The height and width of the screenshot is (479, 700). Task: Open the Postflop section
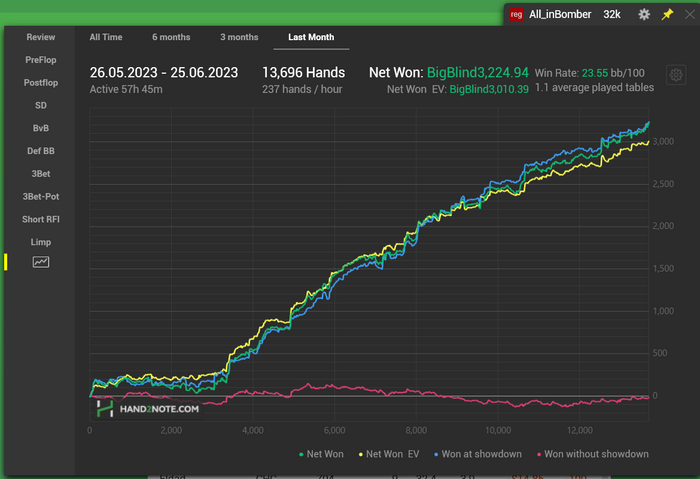pyautogui.click(x=41, y=83)
